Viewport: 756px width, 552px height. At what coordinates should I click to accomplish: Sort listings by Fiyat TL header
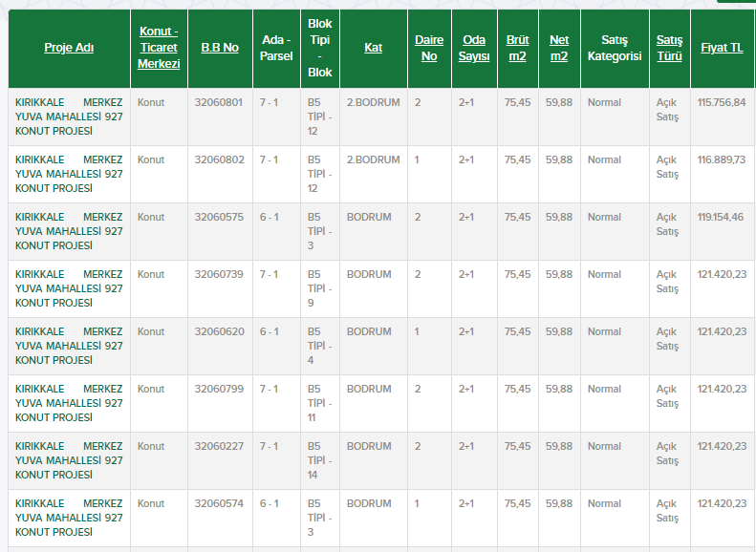722,48
